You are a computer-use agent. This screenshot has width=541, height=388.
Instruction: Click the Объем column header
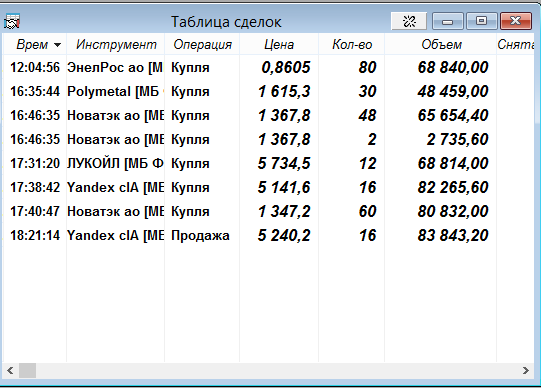coord(441,44)
